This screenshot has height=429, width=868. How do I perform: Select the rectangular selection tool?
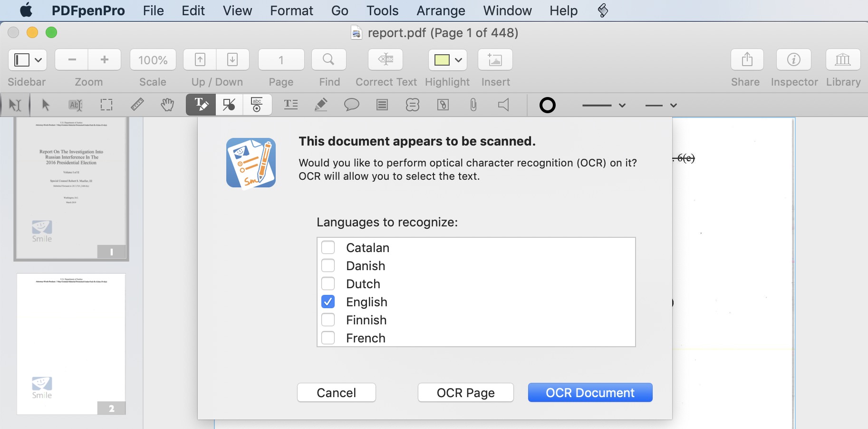[x=106, y=105]
